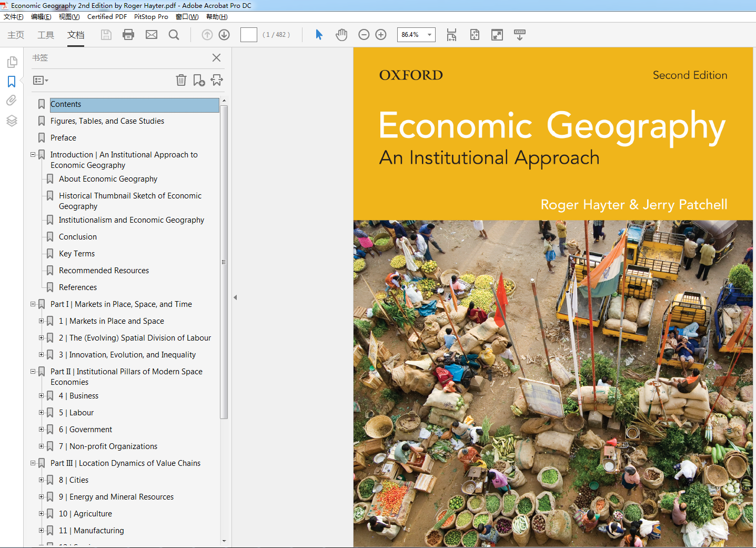Open the PitStop Pro menu

coord(151,17)
